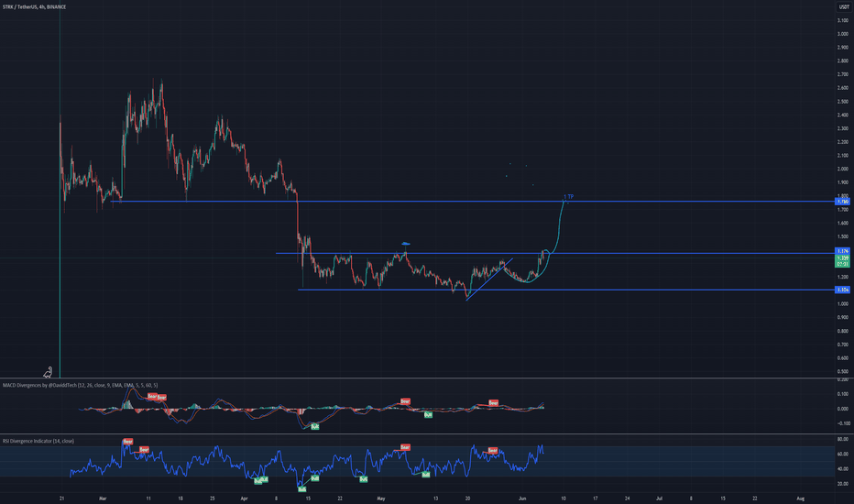The image size is (854, 504).
Task: Click the lowest Bull label on the RSI pane
Action: click(x=301, y=488)
